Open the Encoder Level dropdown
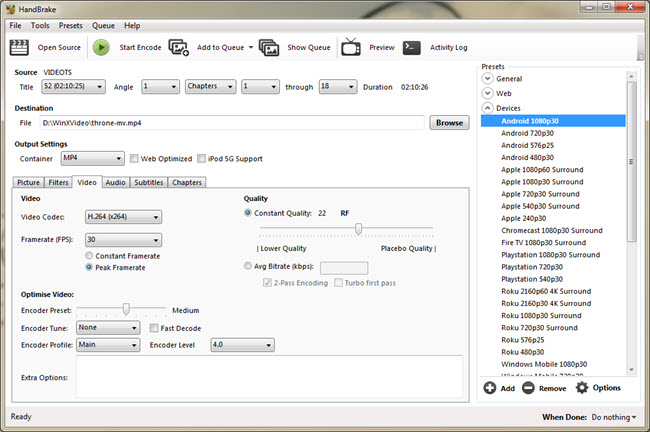The height and width of the screenshot is (432, 650). pos(243,345)
